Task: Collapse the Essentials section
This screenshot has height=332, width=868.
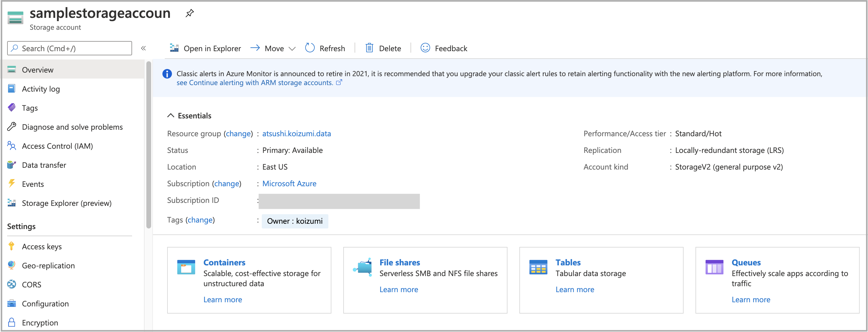Action: (170, 116)
